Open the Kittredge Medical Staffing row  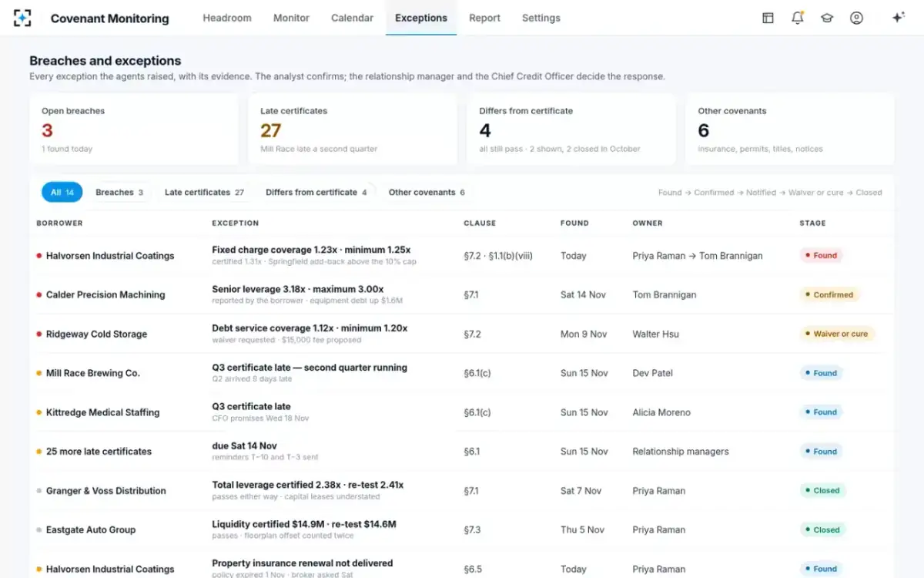pyautogui.click(x=462, y=412)
